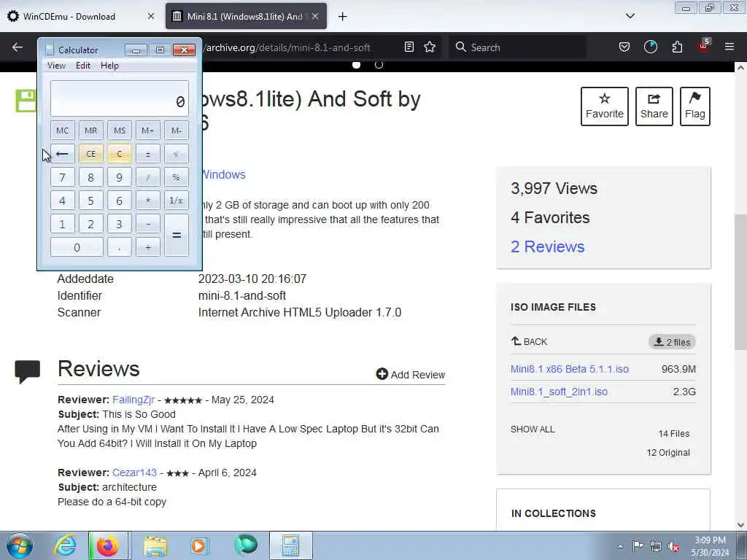Close the Mini 8.1 archive tab
This screenshot has width=747, height=560.
pyautogui.click(x=315, y=16)
